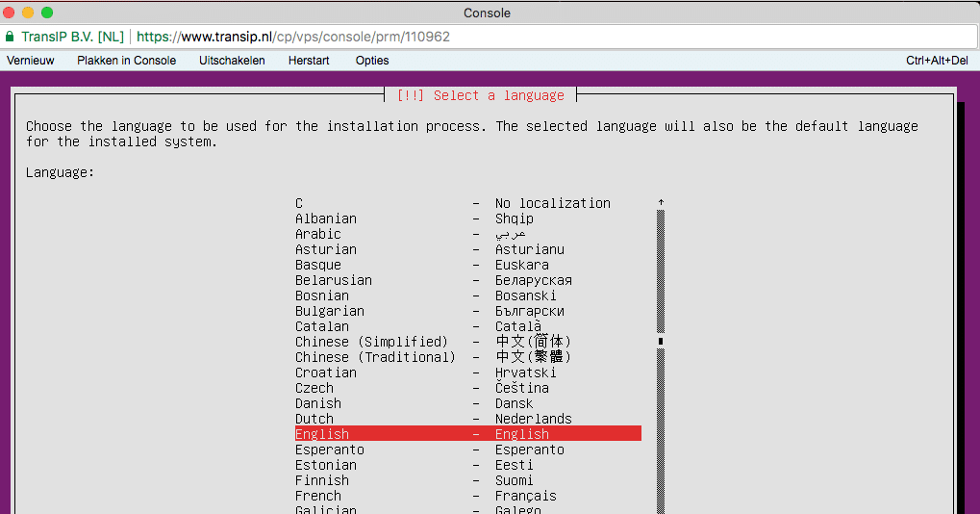The image size is (980, 514).
Task: Select 'C' No localization entry
Action: tap(468, 203)
